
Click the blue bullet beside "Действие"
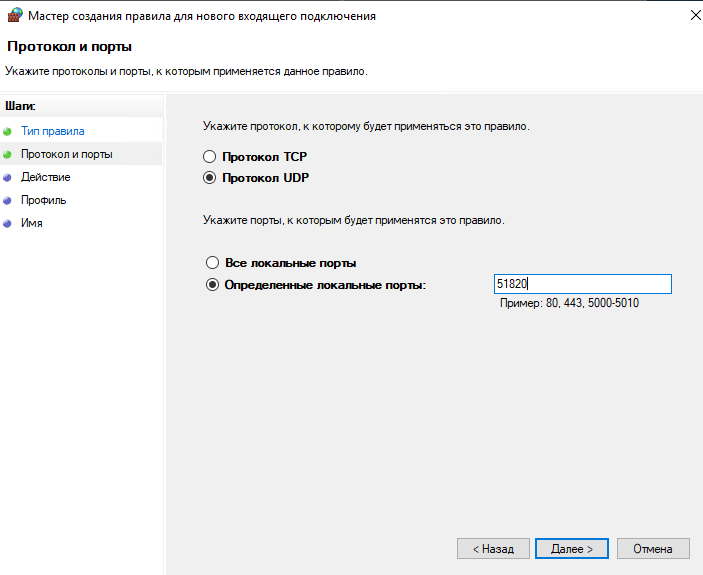pyautogui.click(x=7, y=177)
